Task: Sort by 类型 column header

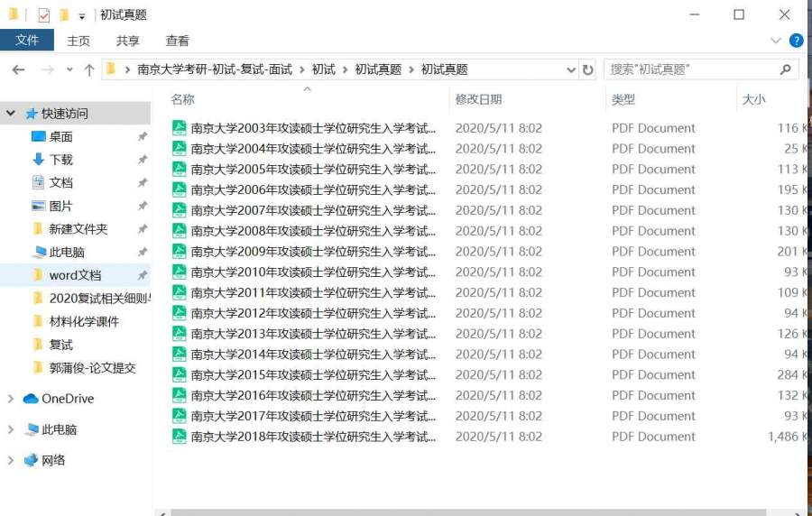Action: click(623, 99)
